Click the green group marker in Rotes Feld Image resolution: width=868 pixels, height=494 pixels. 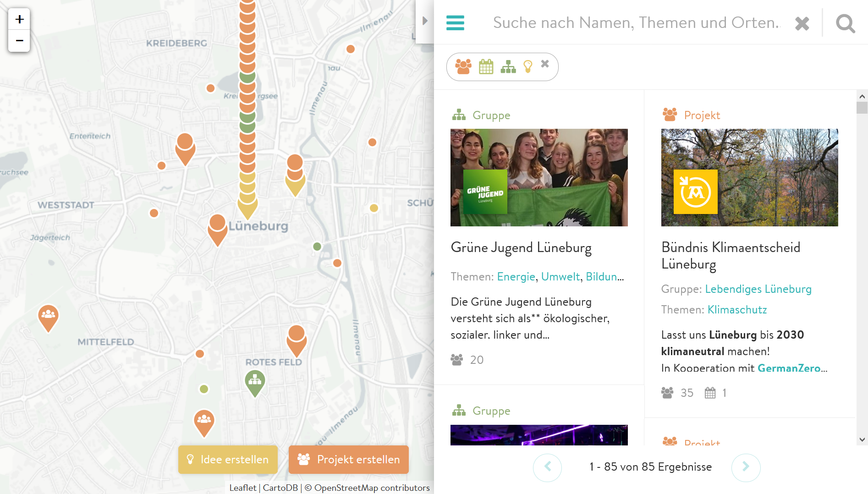[x=255, y=381]
